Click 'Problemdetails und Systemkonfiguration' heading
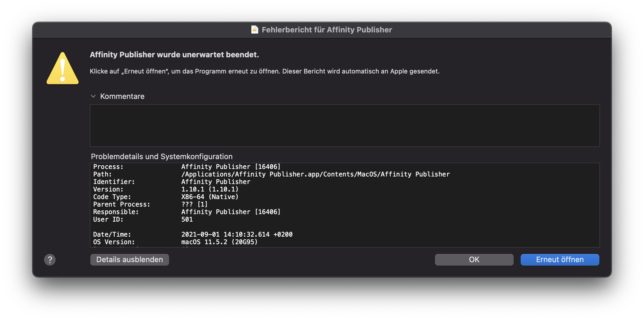Screen dimensions: 644x320 162,157
